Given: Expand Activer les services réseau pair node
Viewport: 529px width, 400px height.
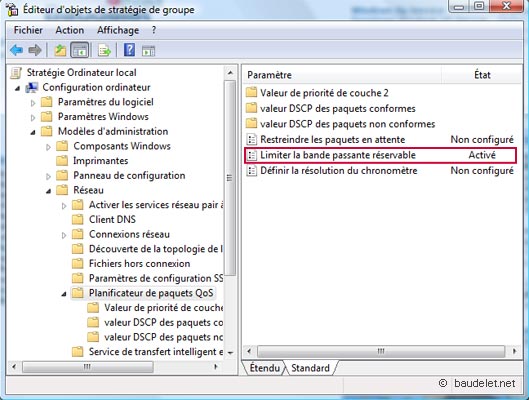Looking at the screenshot, I should pos(64,206).
